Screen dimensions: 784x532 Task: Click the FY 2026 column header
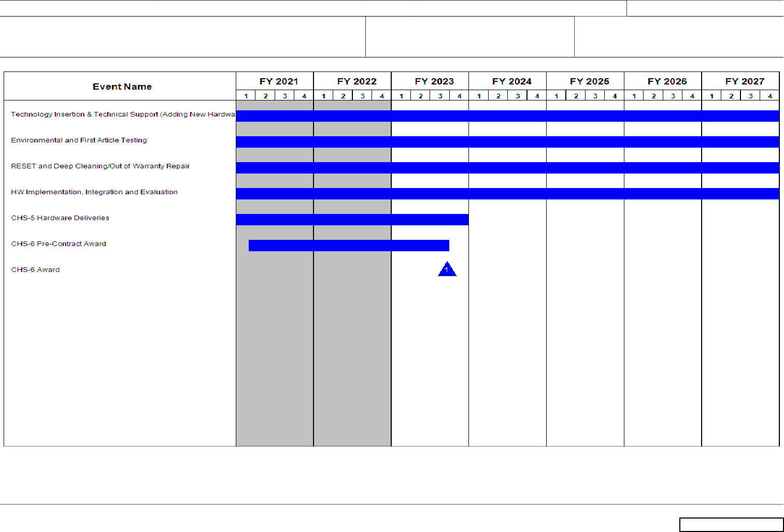point(667,81)
